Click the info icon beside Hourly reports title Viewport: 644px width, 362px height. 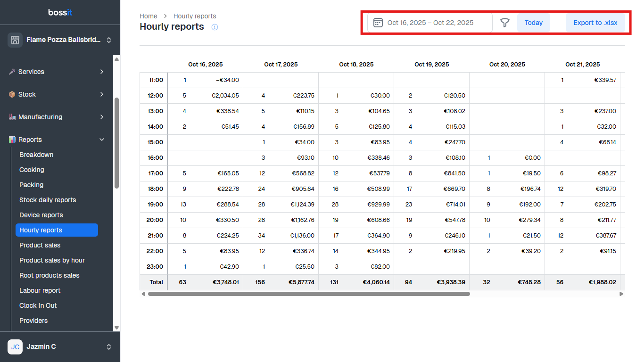(x=215, y=27)
